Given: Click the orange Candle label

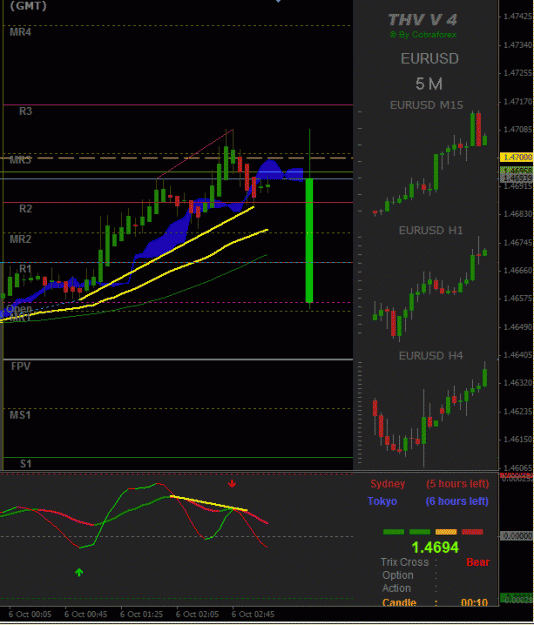Looking at the screenshot, I should coord(399,603).
